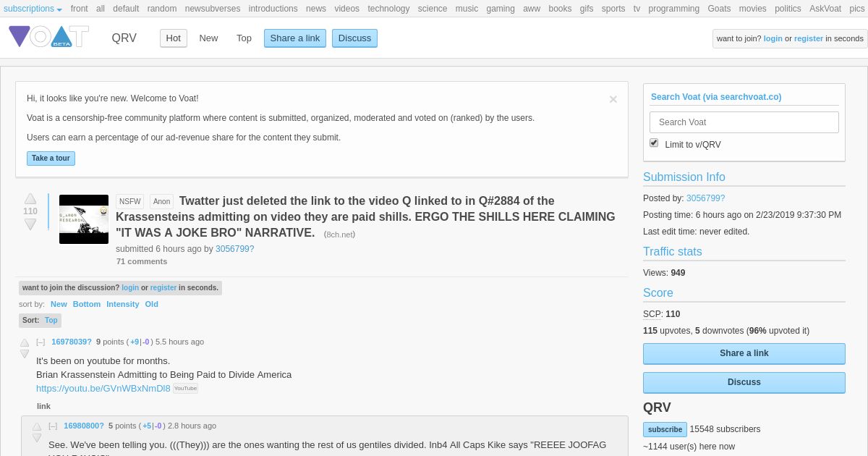Image resolution: width=868 pixels, height=456 pixels.
Task: Upvote comment by 16978039?
Action: (25, 342)
